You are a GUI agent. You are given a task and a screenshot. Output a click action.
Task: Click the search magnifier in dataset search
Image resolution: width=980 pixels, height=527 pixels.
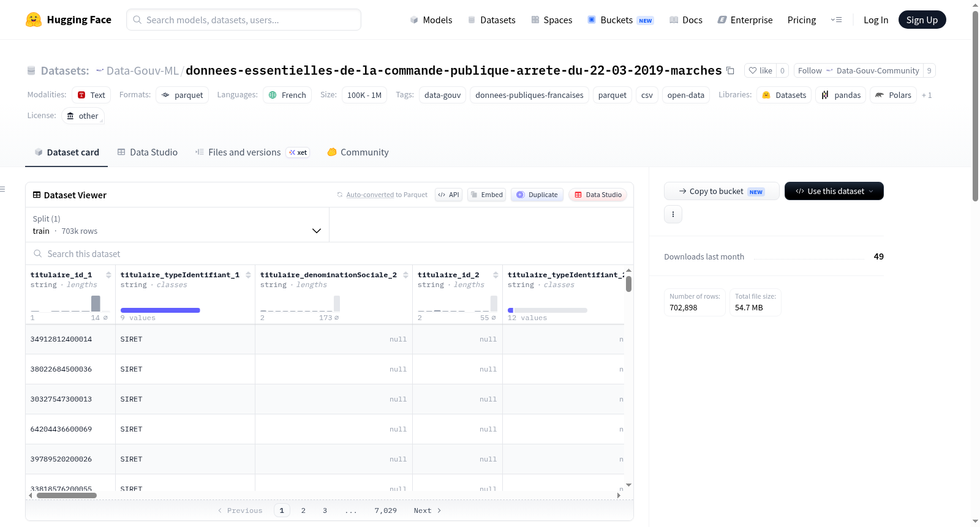(x=38, y=253)
